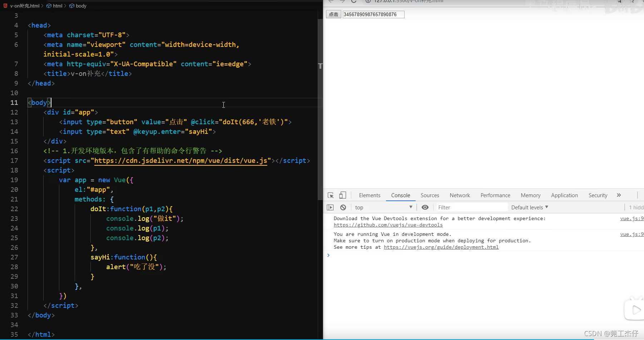
Task: Open vue.js:9 source link beside Devtools download message
Action: click(x=632, y=219)
